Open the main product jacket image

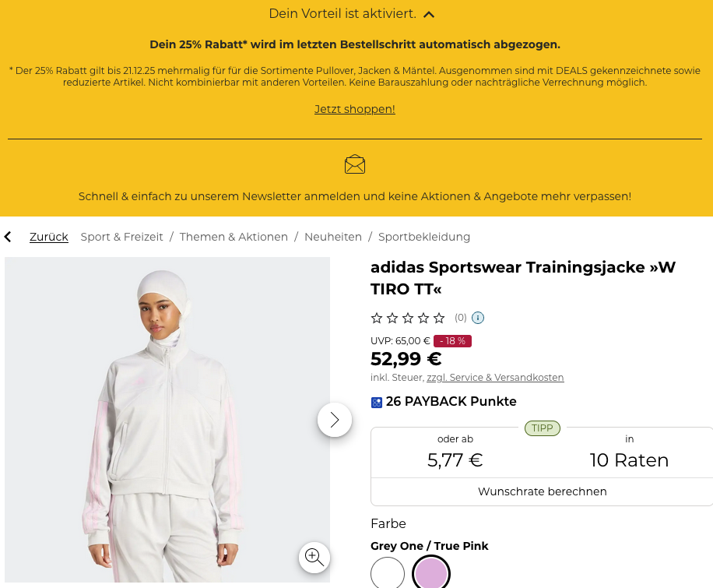tap(167, 421)
